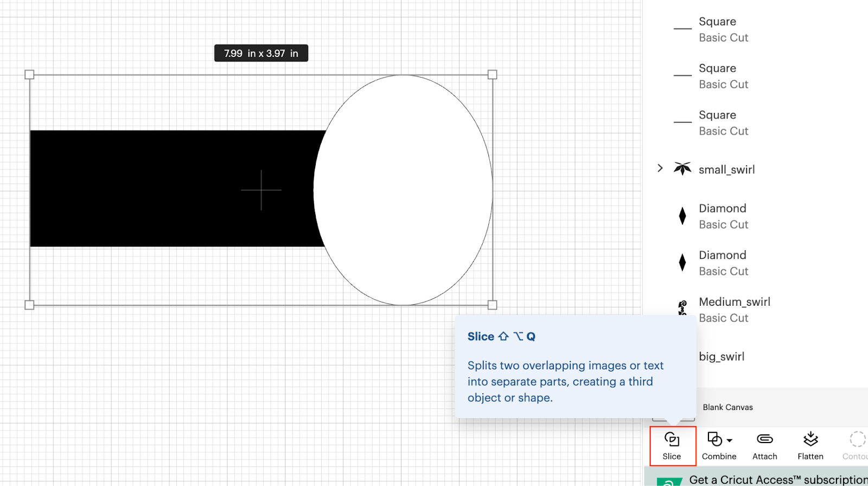The height and width of the screenshot is (486, 868).
Task: Click the Slice tool button
Action: tap(672, 446)
